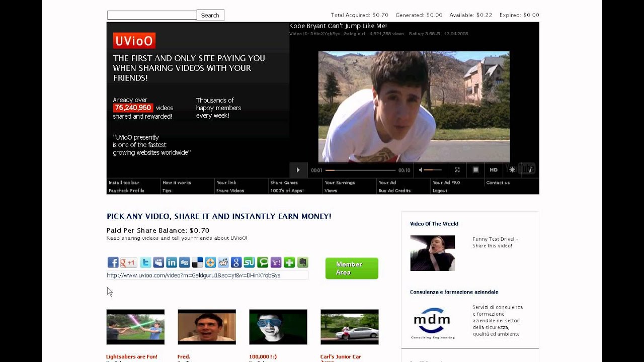Click the brightness star icon in player
Image resolution: width=644 pixels, height=362 pixels.
coord(512,170)
